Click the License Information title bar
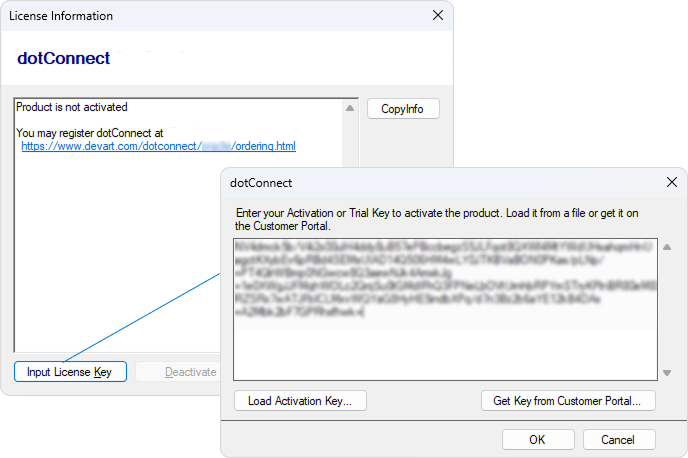 (200, 16)
